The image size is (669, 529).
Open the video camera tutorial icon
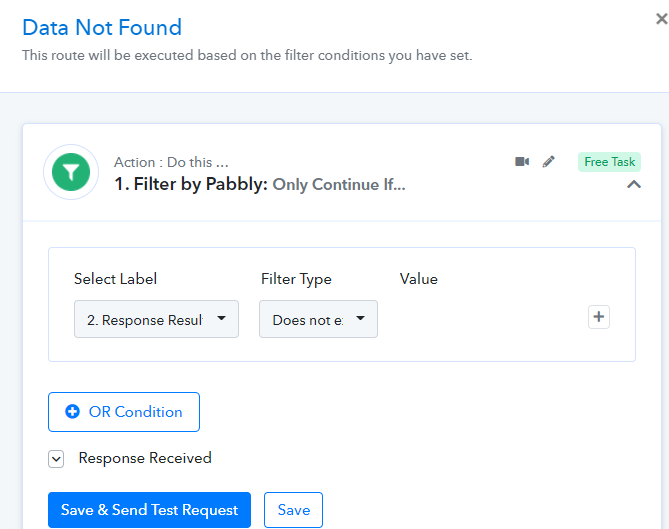pos(522,162)
